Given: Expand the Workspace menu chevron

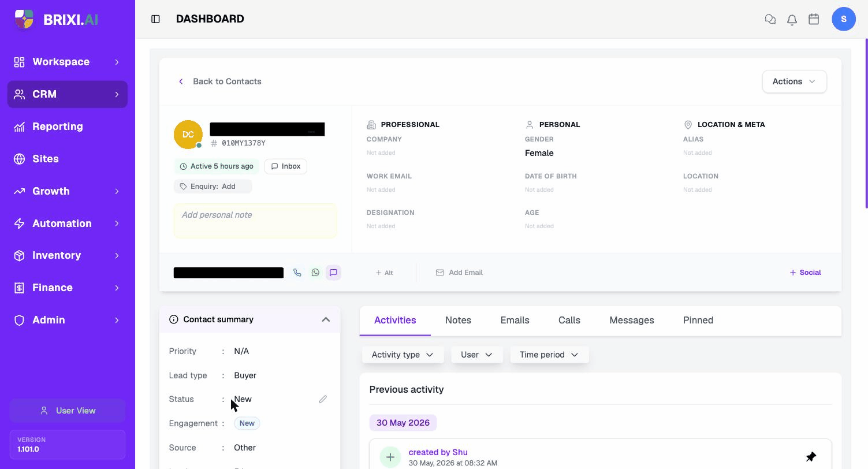Looking at the screenshot, I should coord(117,62).
